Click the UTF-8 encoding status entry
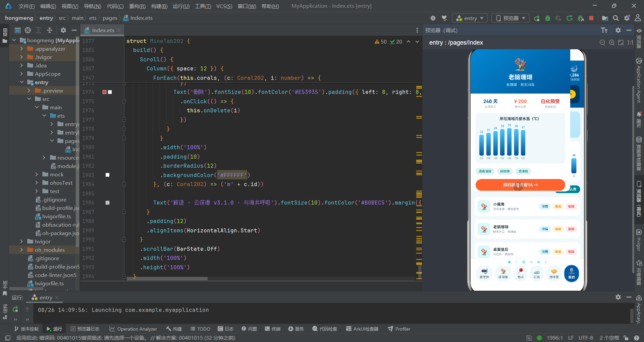Screen dimensions: 644x342 pyautogui.click(x=586, y=338)
